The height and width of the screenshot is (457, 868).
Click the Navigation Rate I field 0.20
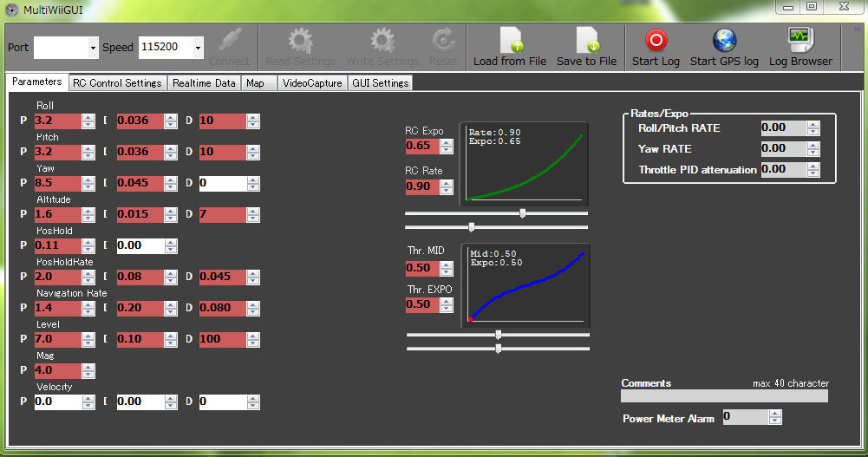140,308
